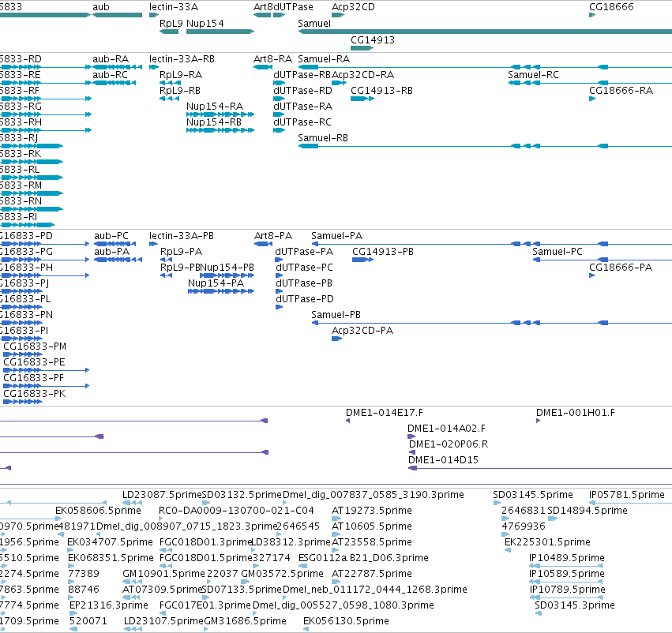The image size is (672, 633).
Task: Select protein Samuel-PB
Action: [x=336, y=315]
